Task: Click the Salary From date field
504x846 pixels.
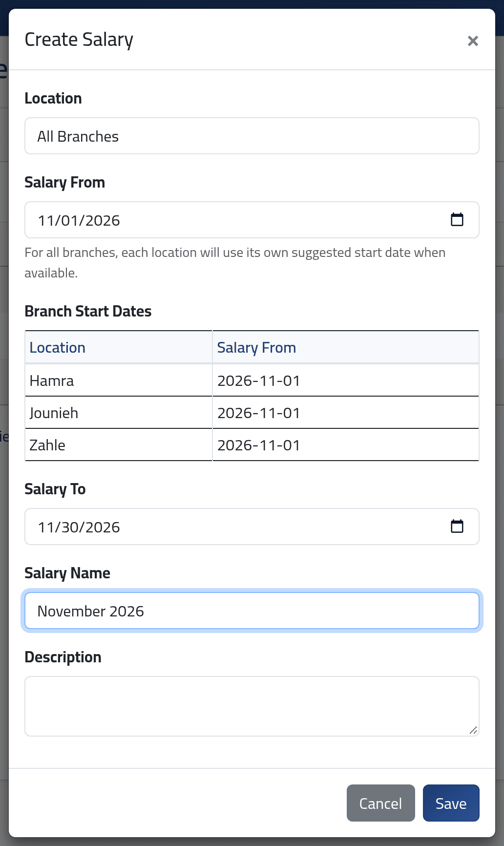Action: pos(252,220)
